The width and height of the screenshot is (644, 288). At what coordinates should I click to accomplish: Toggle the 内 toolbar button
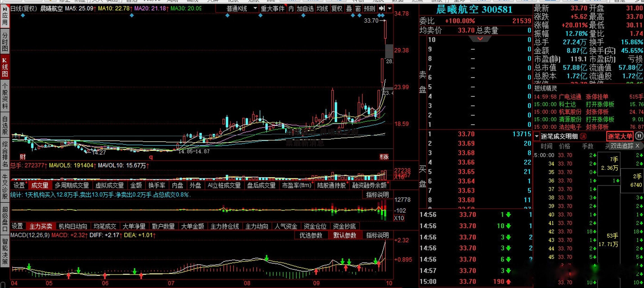[291, 9]
